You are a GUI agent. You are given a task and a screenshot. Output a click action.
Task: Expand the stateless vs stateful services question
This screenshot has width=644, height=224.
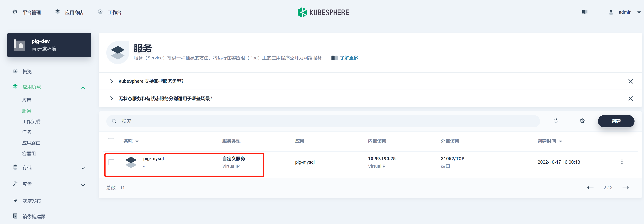pyautogui.click(x=165, y=99)
